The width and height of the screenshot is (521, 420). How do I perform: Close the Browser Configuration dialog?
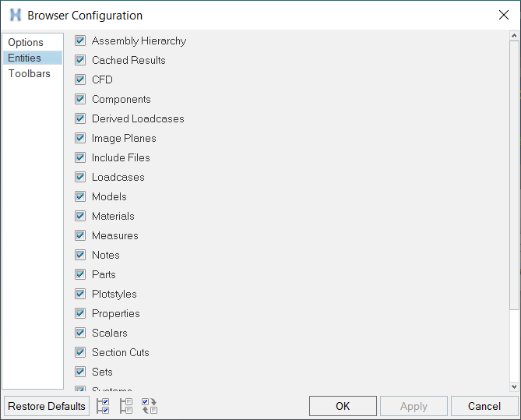click(x=503, y=15)
